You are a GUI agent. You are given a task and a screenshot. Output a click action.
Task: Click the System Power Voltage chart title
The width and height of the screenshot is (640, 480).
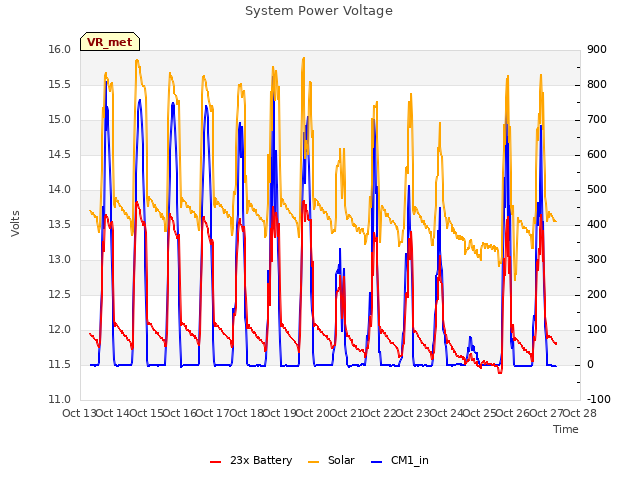[319, 11]
